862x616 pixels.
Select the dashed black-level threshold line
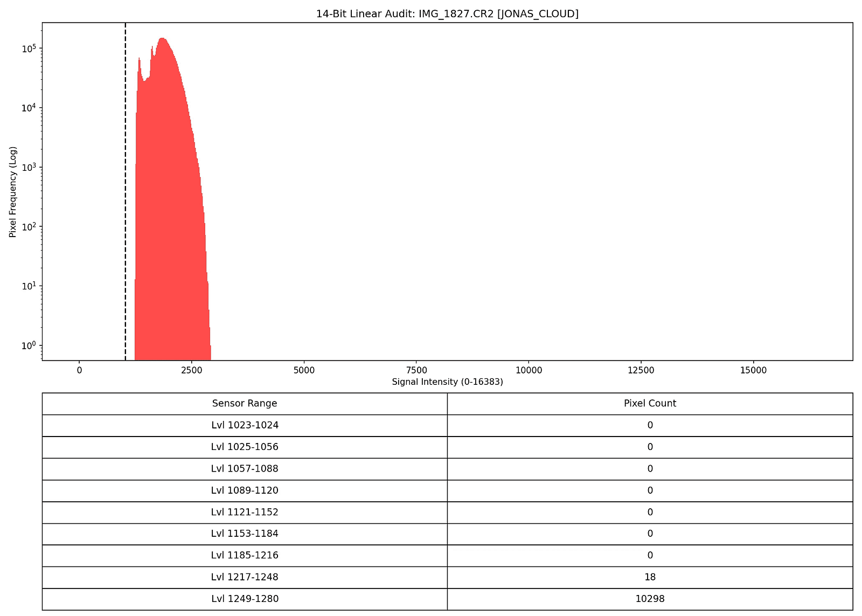pyautogui.click(x=125, y=189)
